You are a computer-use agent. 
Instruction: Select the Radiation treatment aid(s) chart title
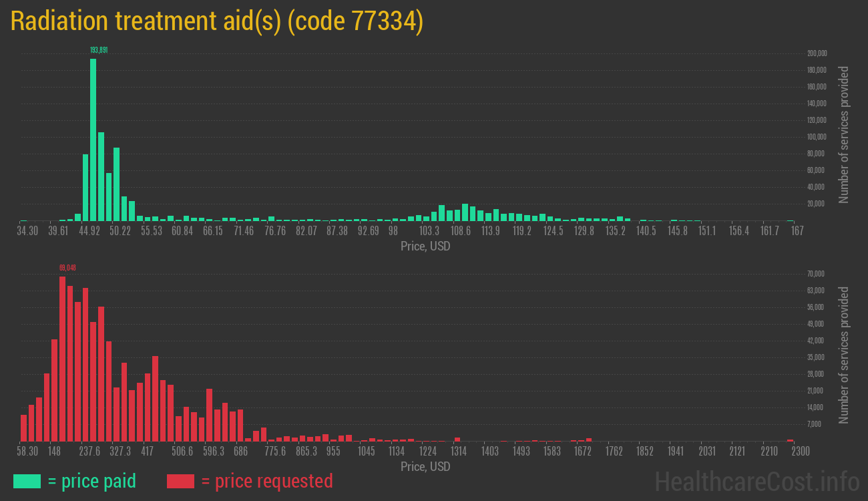point(217,21)
